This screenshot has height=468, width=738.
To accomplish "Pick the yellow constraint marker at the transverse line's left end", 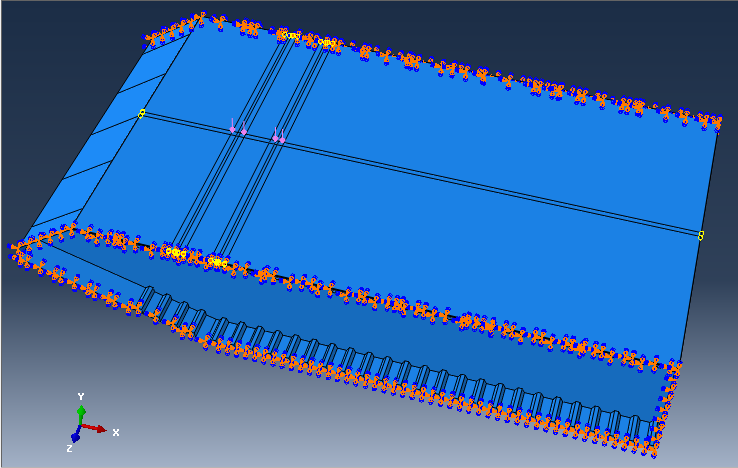I will tap(141, 113).
